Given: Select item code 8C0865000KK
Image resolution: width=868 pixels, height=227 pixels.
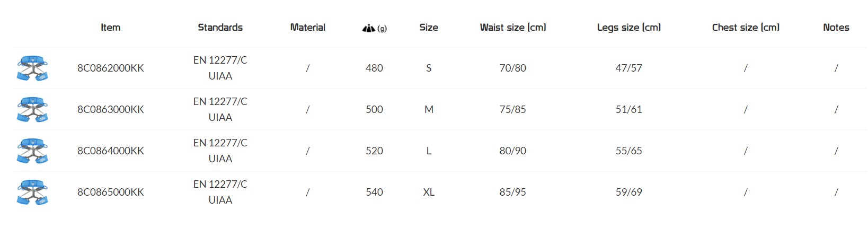Looking at the screenshot, I should [x=110, y=193].
